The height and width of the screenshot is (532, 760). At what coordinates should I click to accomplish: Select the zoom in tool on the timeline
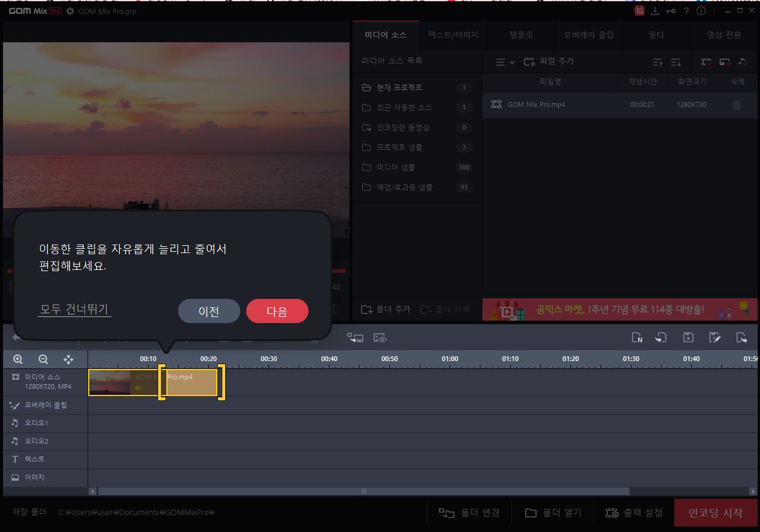(18, 359)
